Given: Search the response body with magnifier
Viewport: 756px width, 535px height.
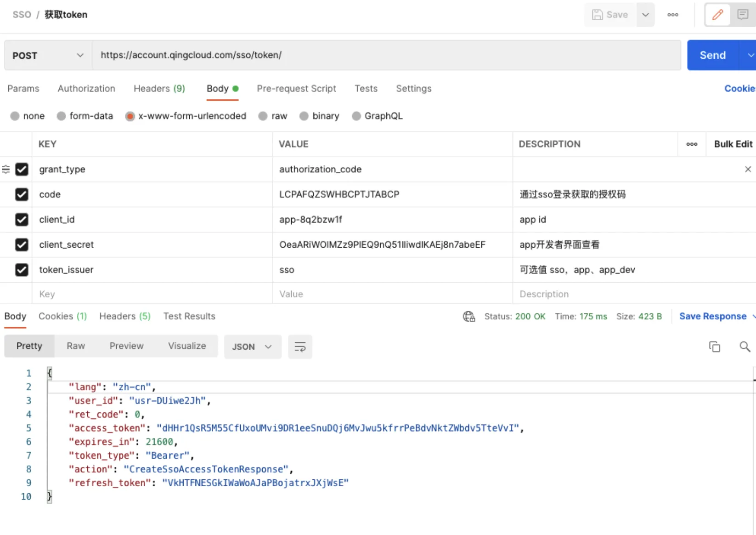Looking at the screenshot, I should (x=745, y=347).
